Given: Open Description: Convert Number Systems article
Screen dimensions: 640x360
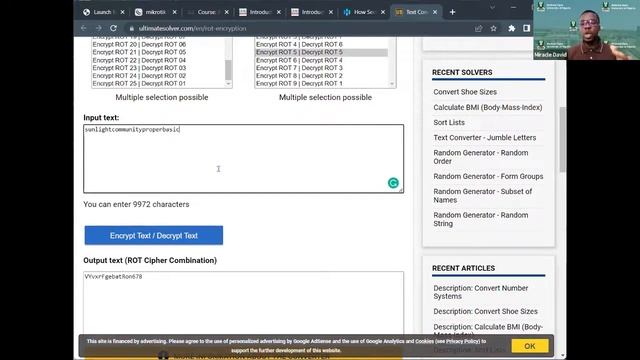Looking at the screenshot, I should tap(481, 292).
